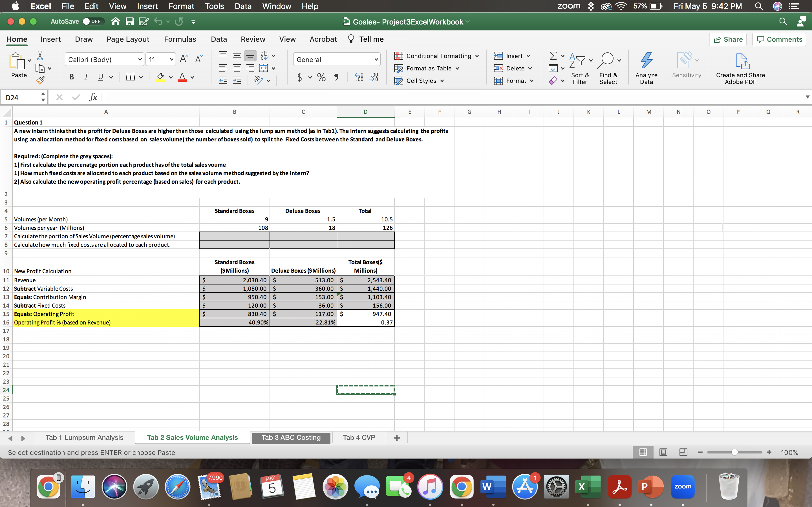Image resolution: width=812 pixels, height=507 pixels.
Task: Select the Italic formatting icon
Action: (x=86, y=77)
